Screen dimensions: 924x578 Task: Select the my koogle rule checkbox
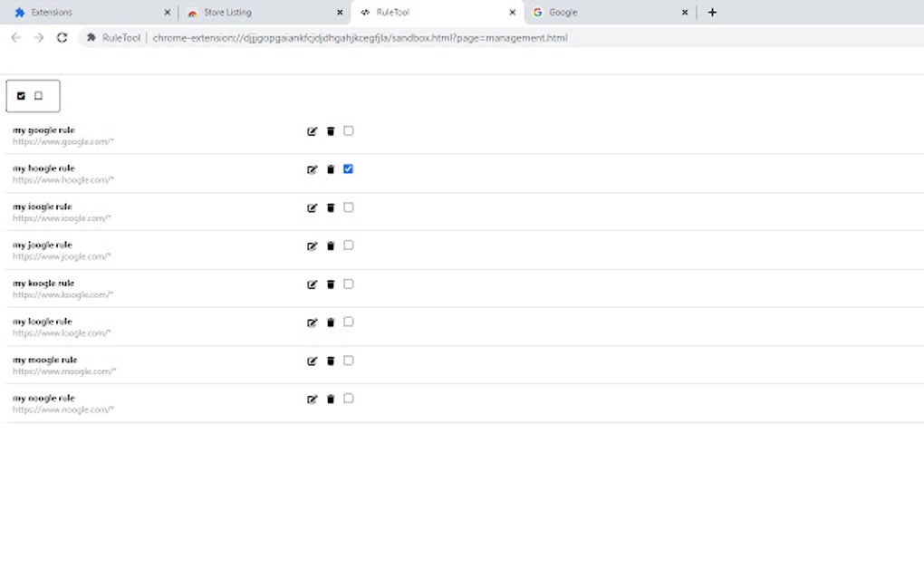(x=348, y=284)
